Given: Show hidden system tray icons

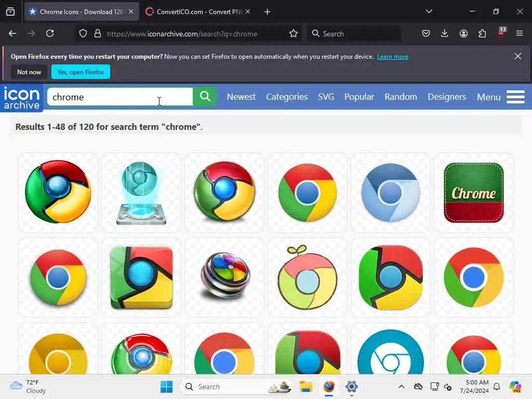Looking at the screenshot, I should click(x=402, y=387).
